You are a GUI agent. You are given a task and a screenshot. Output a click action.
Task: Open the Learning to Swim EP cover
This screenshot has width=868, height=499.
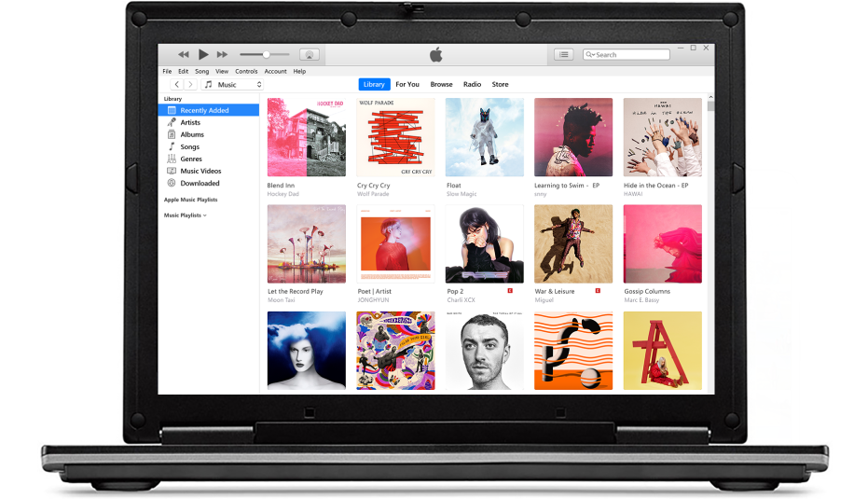pyautogui.click(x=573, y=137)
